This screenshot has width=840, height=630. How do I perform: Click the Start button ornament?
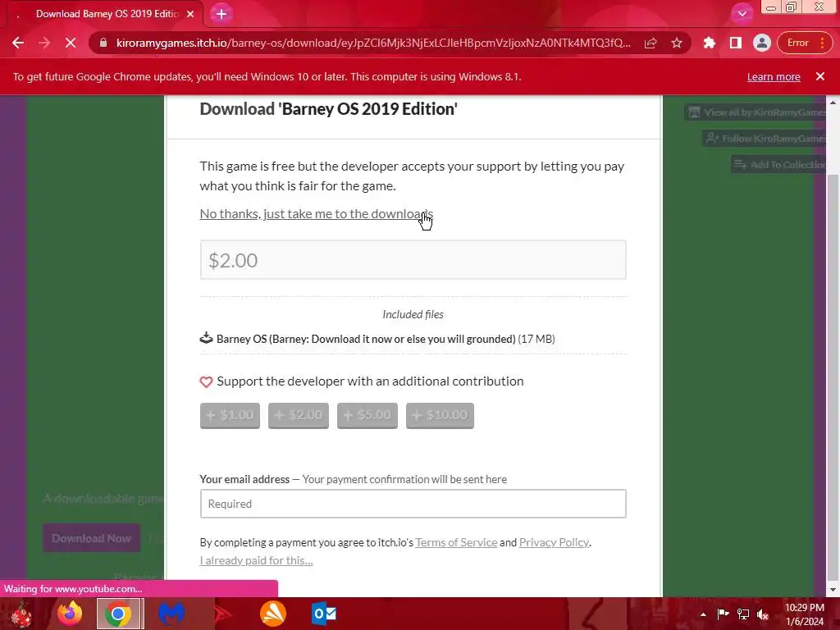21,614
